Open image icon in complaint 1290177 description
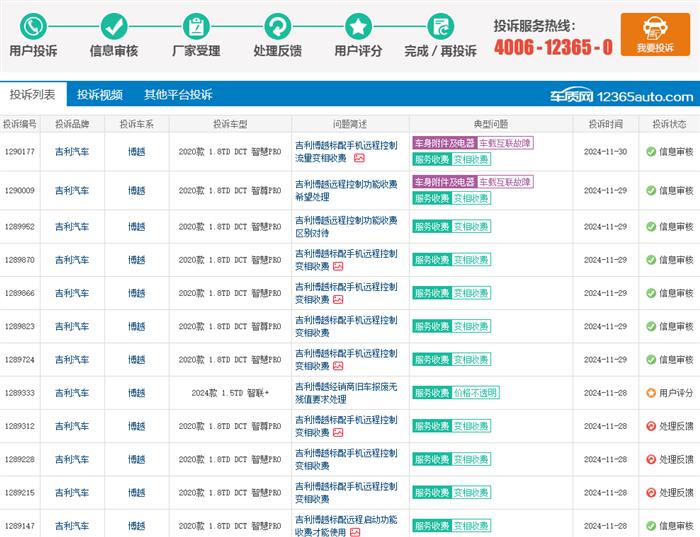The height and width of the screenshot is (537, 700). click(x=359, y=158)
